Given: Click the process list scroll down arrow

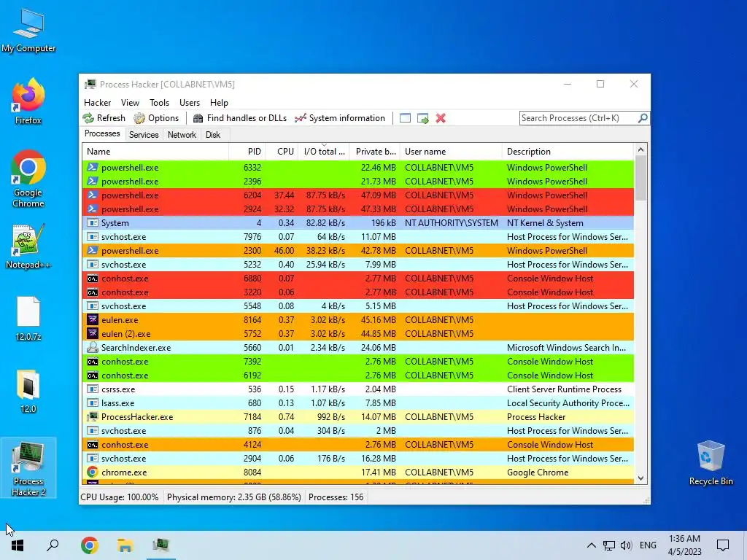Looking at the screenshot, I should click(640, 478).
